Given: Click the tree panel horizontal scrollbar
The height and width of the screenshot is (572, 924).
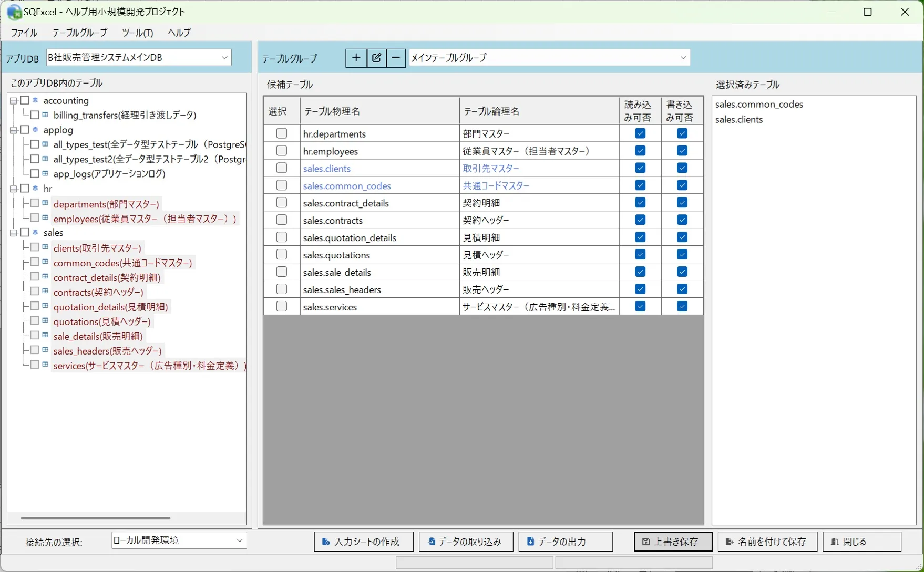Looking at the screenshot, I should tap(96, 518).
